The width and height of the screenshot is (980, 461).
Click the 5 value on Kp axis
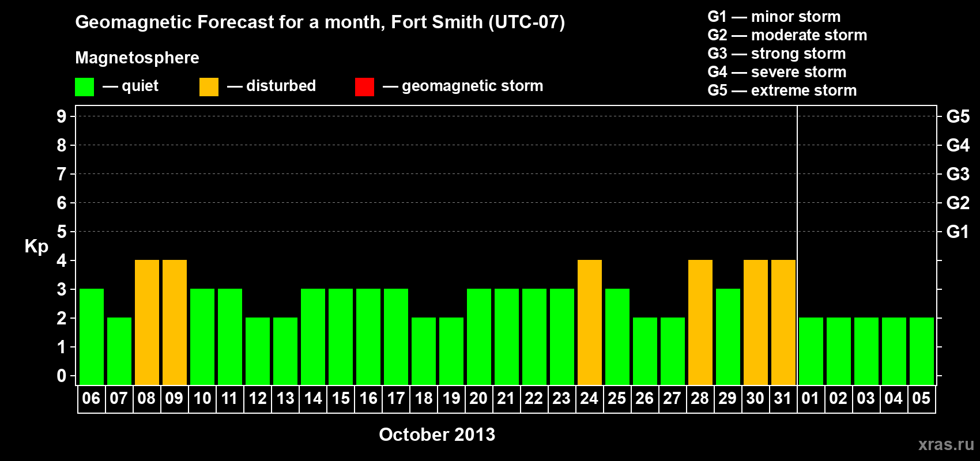click(x=62, y=232)
